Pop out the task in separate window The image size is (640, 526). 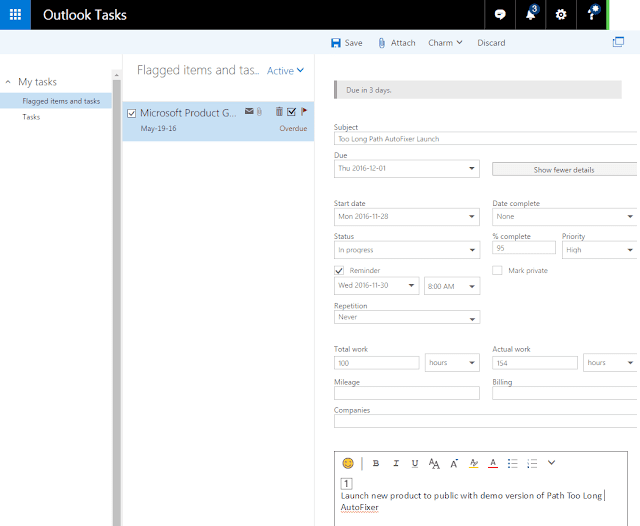618,42
